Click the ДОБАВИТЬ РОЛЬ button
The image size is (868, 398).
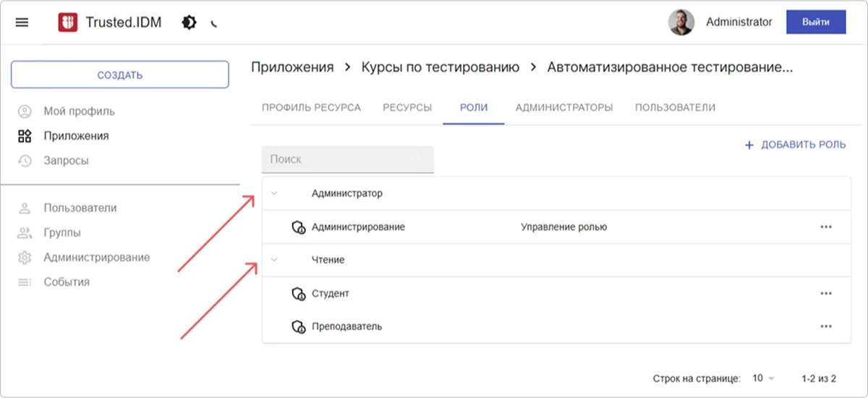pyautogui.click(x=796, y=145)
